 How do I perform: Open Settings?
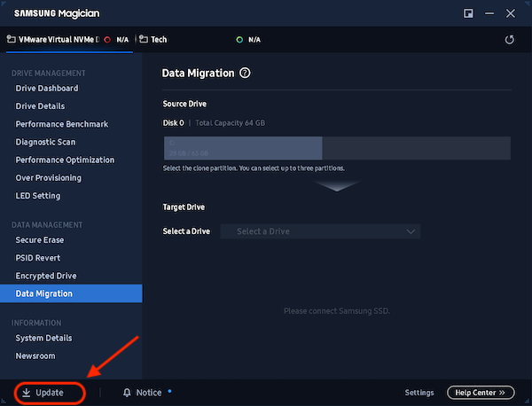click(419, 393)
